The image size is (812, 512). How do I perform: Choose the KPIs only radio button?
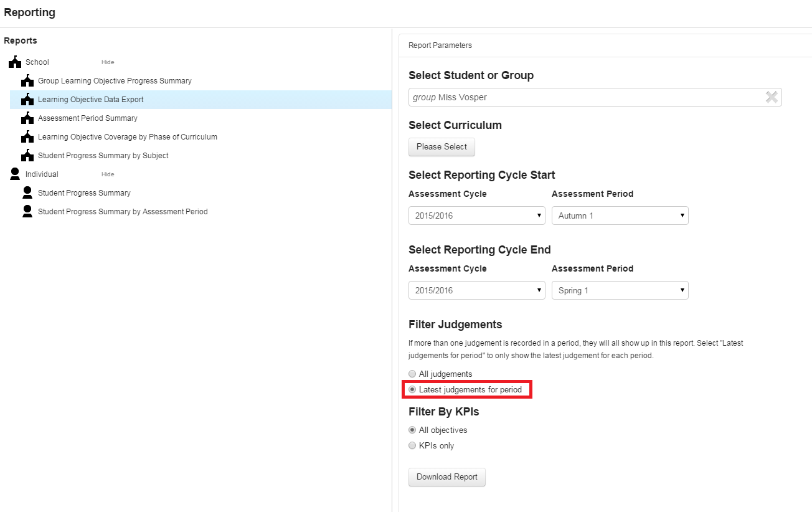click(412, 446)
